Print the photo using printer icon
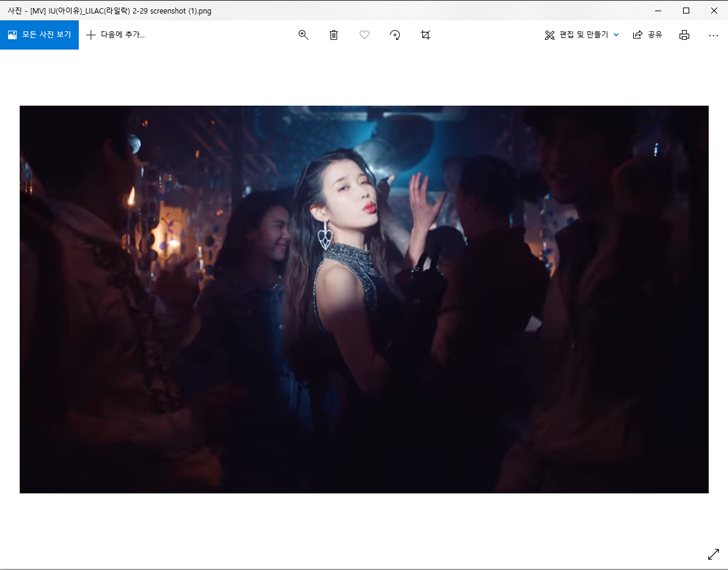Image resolution: width=728 pixels, height=570 pixels. (x=684, y=35)
